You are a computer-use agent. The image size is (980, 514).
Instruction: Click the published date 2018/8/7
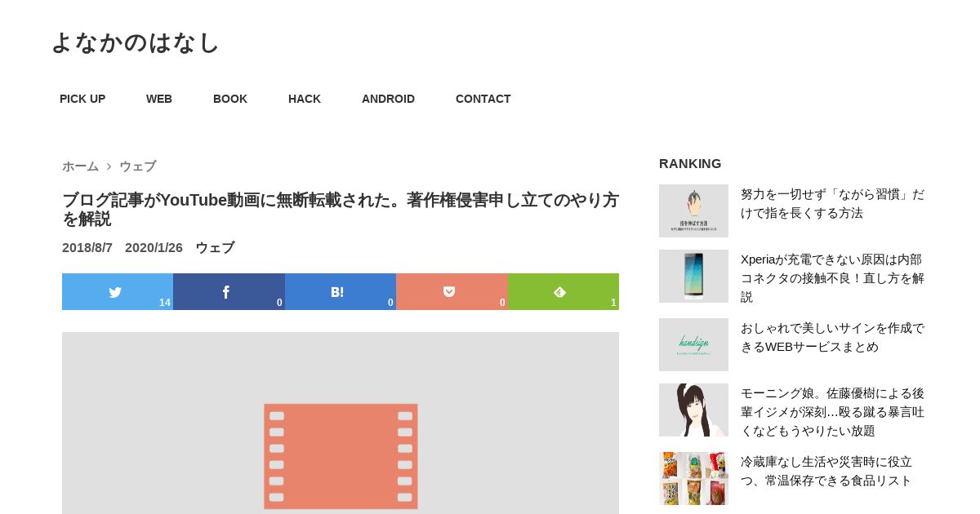pos(87,247)
